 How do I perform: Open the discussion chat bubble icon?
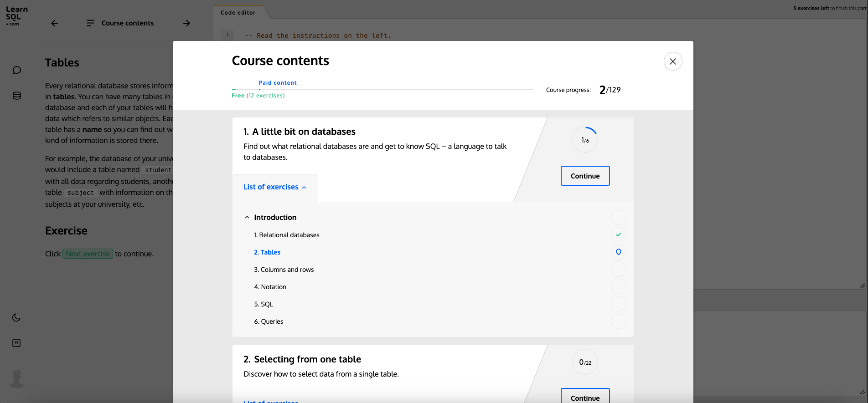(x=17, y=70)
